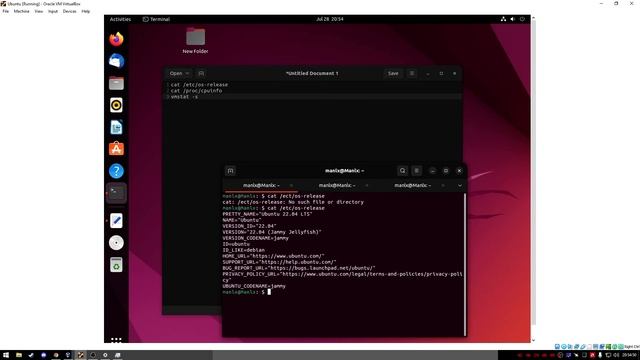Open the VirtualBox Input menu
Viewport: 640px width, 360px height.
[x=53, y=11]
